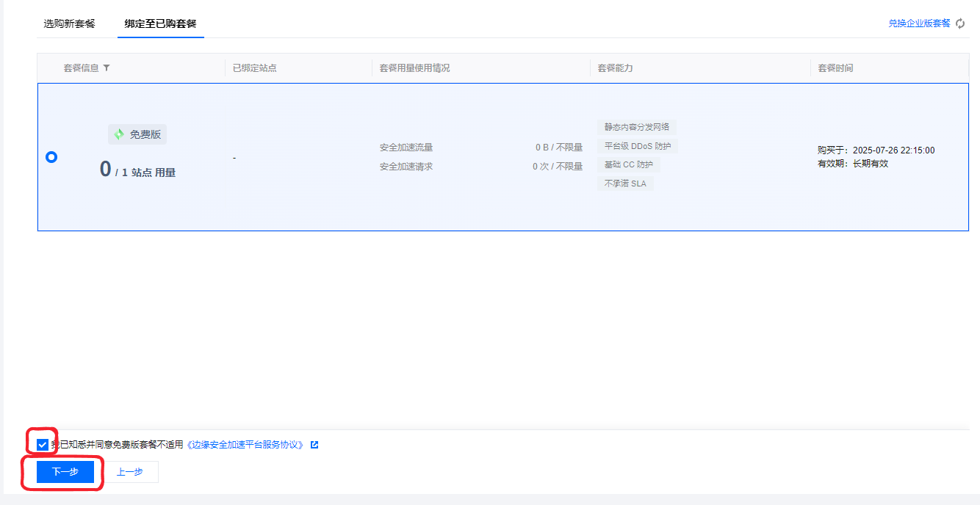Viewport: 980px width, 505px height.
Task: Click the 平台级 DDoS 防护 tag
Action: pyautogui.click(x=637, y=146)
